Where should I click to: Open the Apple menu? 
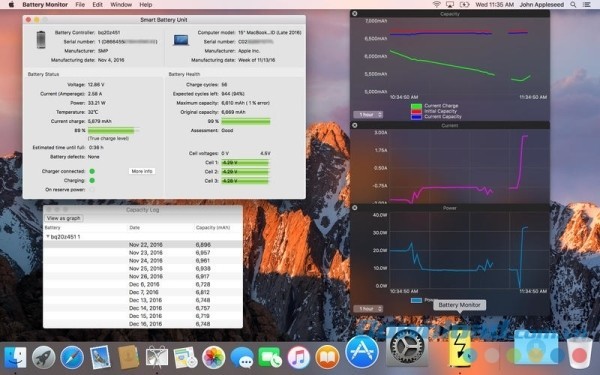click(11, 5)
